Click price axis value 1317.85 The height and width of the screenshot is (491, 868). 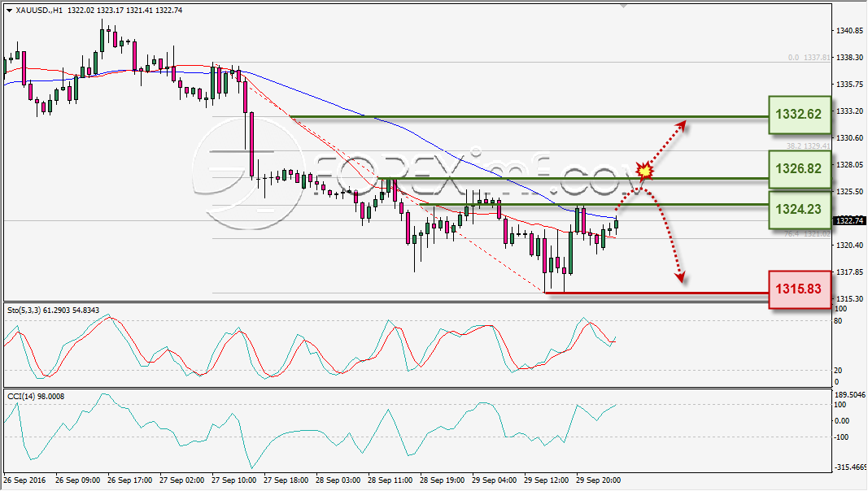pos(849,272)
